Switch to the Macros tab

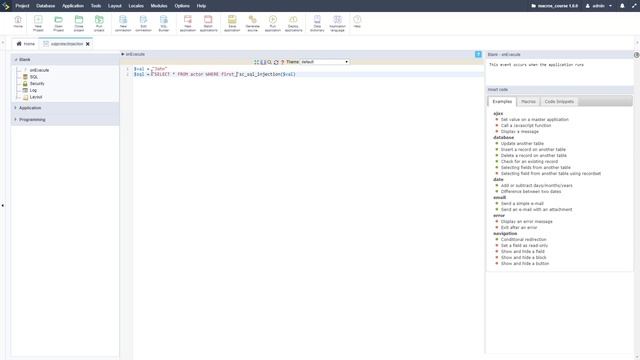pyautogui.click(x=528, y=101)
